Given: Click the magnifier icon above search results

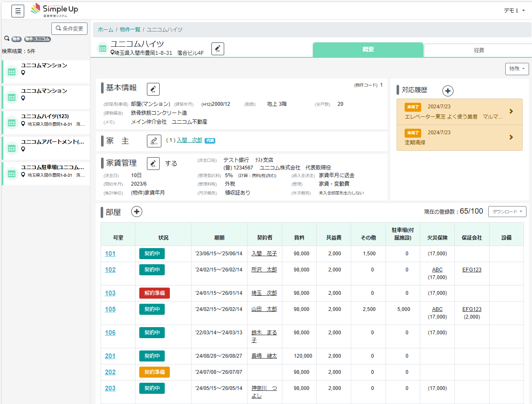Looking at the screenshot, I should (6, 39).
